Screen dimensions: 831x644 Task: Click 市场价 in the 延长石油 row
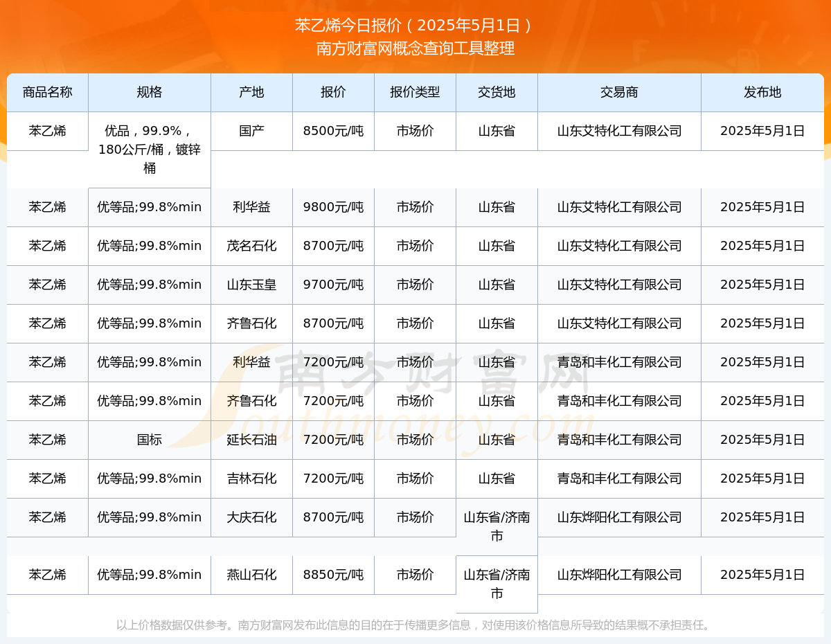pyautogui.click(x=415, y=440)
